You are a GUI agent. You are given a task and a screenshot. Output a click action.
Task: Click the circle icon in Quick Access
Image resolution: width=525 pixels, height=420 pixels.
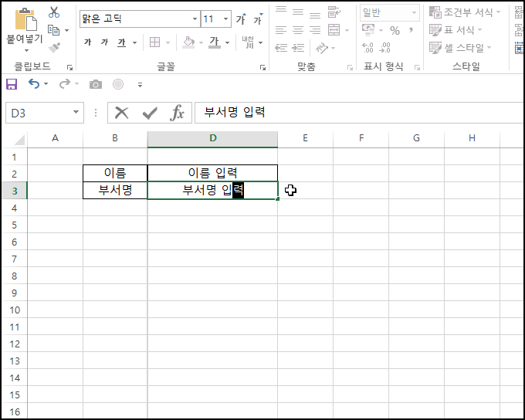click(x=118, y=84)
